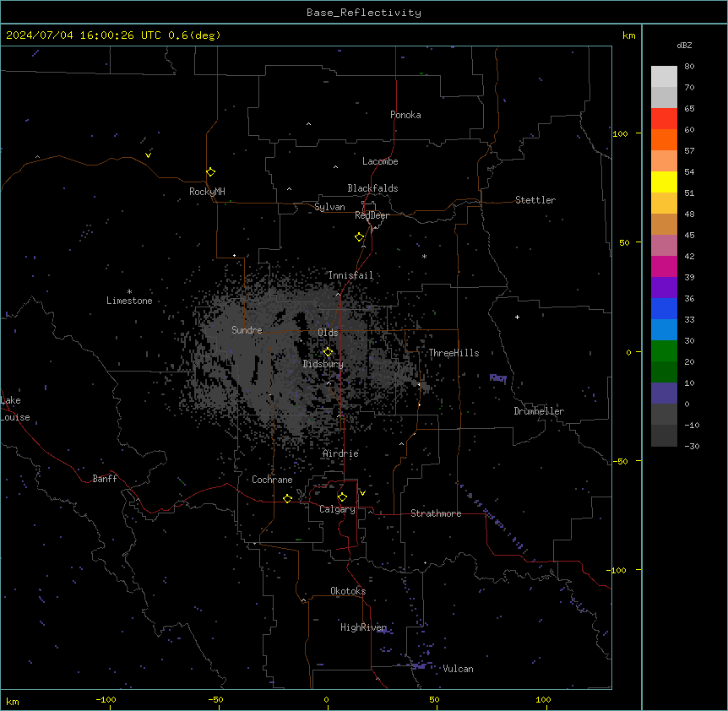Click the Base_Reflectivity title text

(x=364, y=13)
